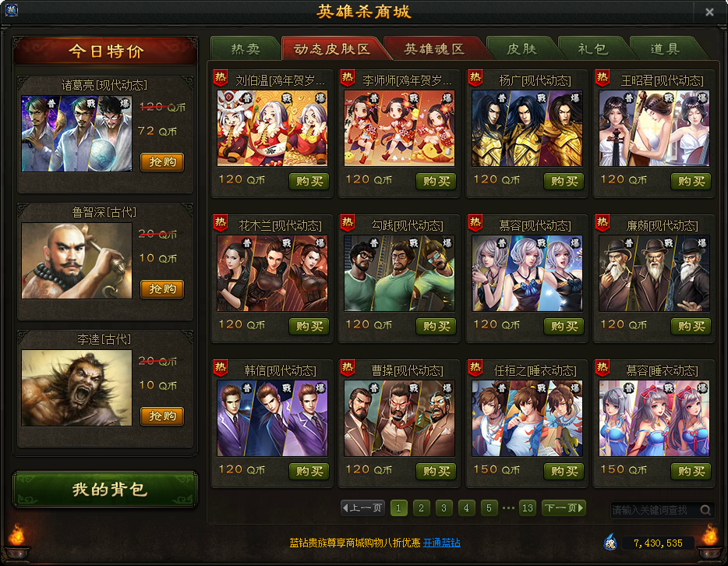This screenshot has height=566, width=728.
Task: Click the 李逵[古代] portrait image
Action: click(76, 387)
